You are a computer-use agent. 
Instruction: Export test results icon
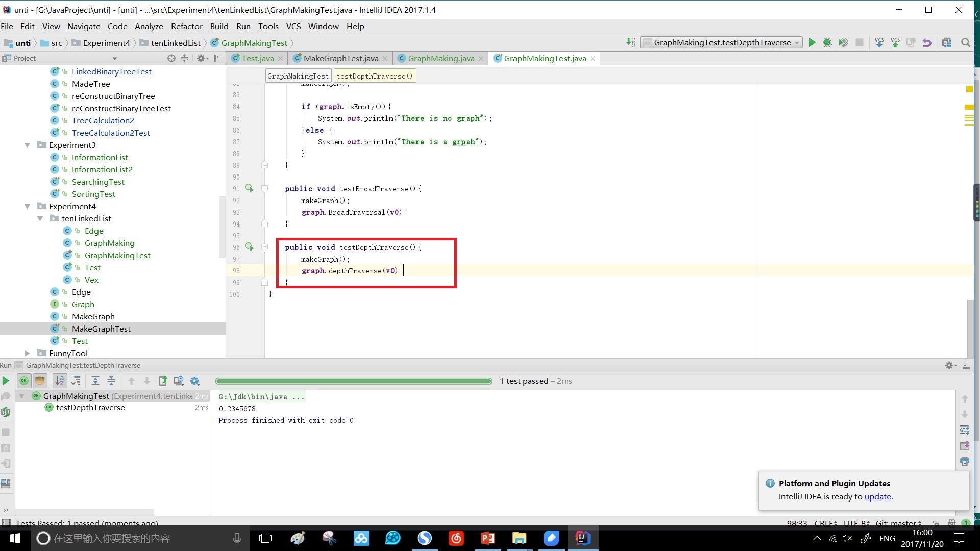[x=163, y=381]
